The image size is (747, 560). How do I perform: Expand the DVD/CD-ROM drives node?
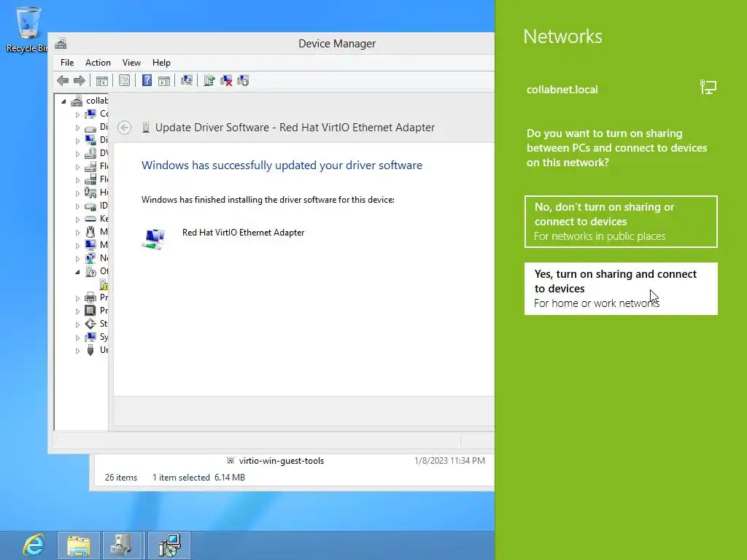tap(77, 154)
